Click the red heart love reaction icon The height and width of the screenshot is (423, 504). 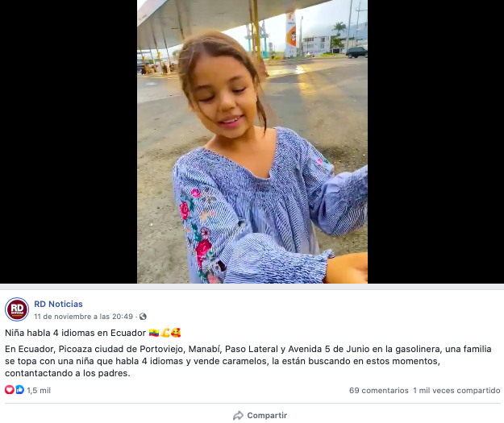[x=10, y=390]
